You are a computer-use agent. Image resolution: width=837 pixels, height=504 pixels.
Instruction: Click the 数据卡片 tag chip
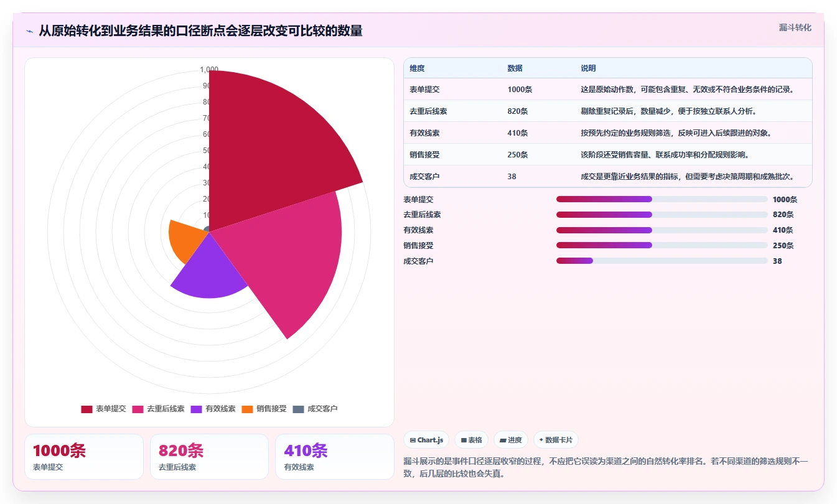coord(556,440)
